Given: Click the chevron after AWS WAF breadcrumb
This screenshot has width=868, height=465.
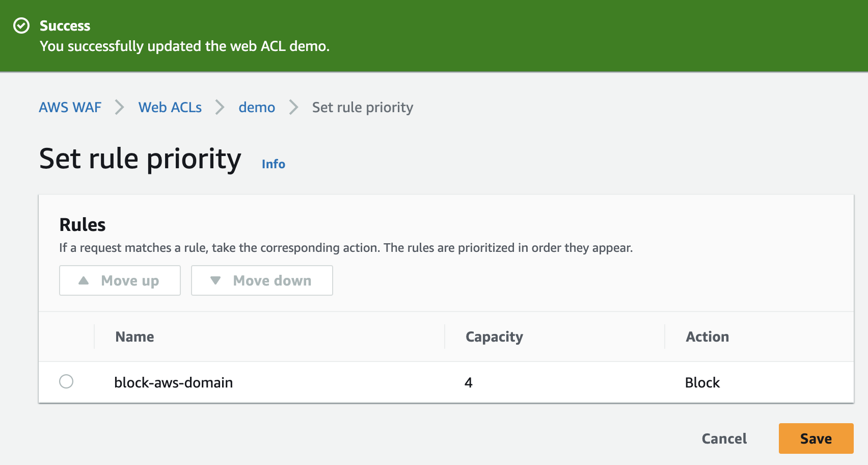Looking at the screenshot, I should pos(120,107).
